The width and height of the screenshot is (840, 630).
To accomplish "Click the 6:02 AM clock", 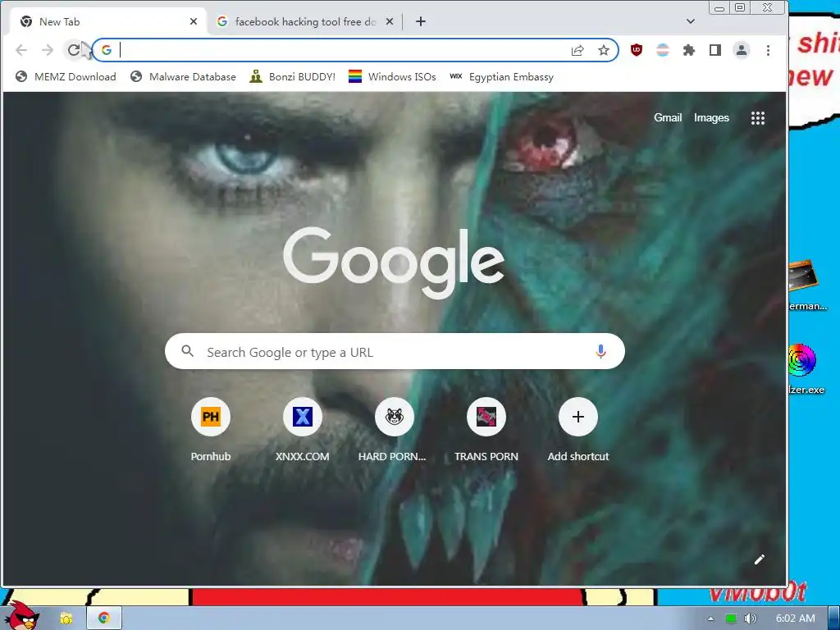I will click(796, 619).
